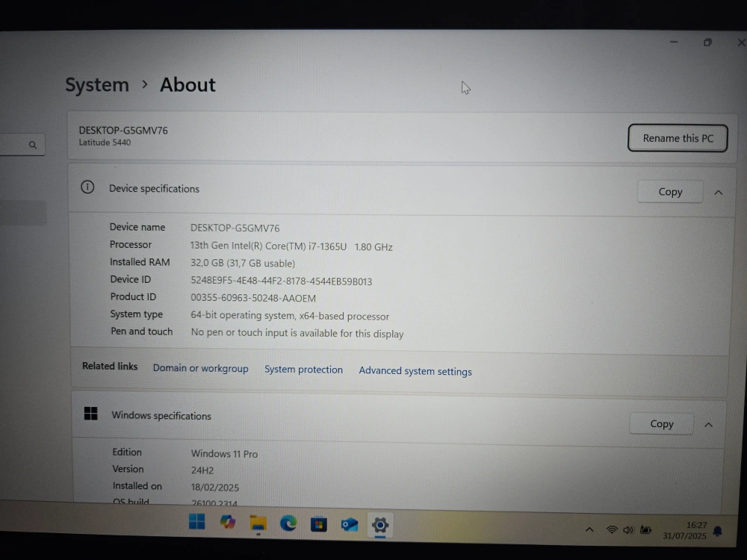Copy the Device specifications
Image resolution: width=747 pixels, height=560 pixels.
[670, 192]
